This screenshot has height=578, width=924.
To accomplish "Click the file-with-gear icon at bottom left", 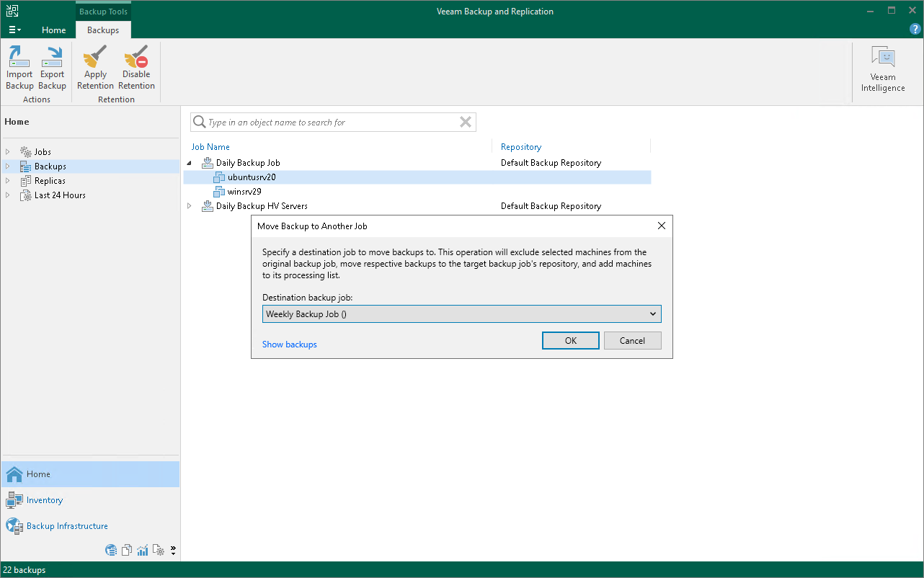I will pos(159,550).
